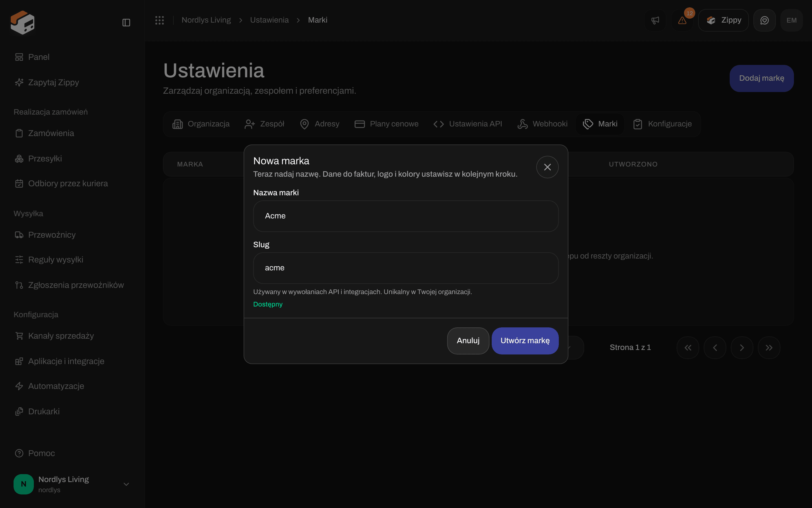Go to previous page with left arrow
The image size is (812, 508).
[x=715, y=348]
